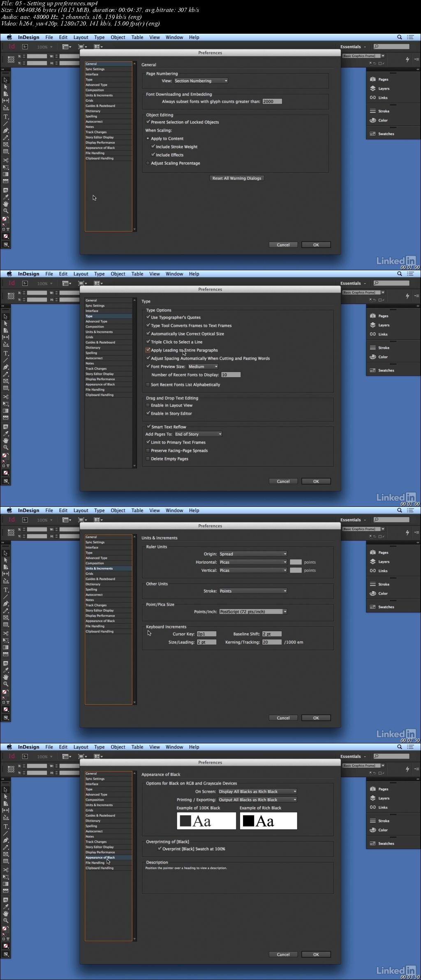Click Bridge icon above the General preferences dialog
The width and height of the screenshot is (421, 980).
pyautogui.click(x=25, y=47)
